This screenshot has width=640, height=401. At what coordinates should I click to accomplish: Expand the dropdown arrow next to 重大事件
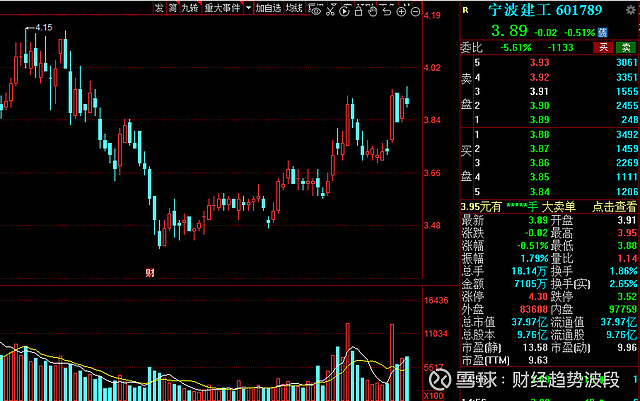point(248,8)
